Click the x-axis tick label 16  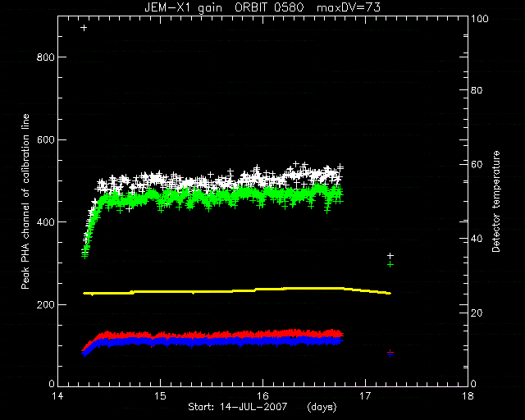[x=262, y=396]
